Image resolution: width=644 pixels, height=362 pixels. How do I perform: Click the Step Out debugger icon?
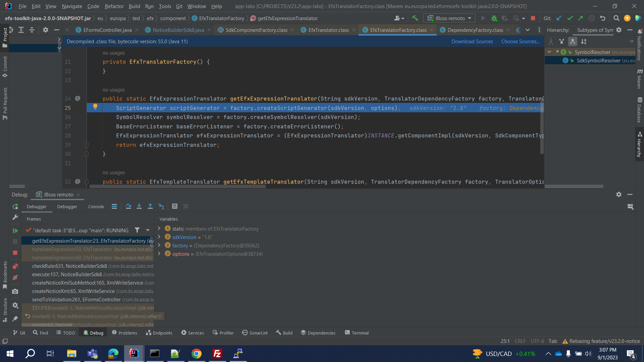(150, 206)
